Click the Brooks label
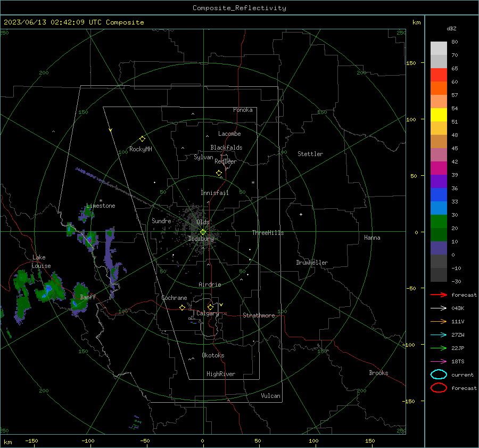This screenshot has width=479, height=448. coord(378,373)
